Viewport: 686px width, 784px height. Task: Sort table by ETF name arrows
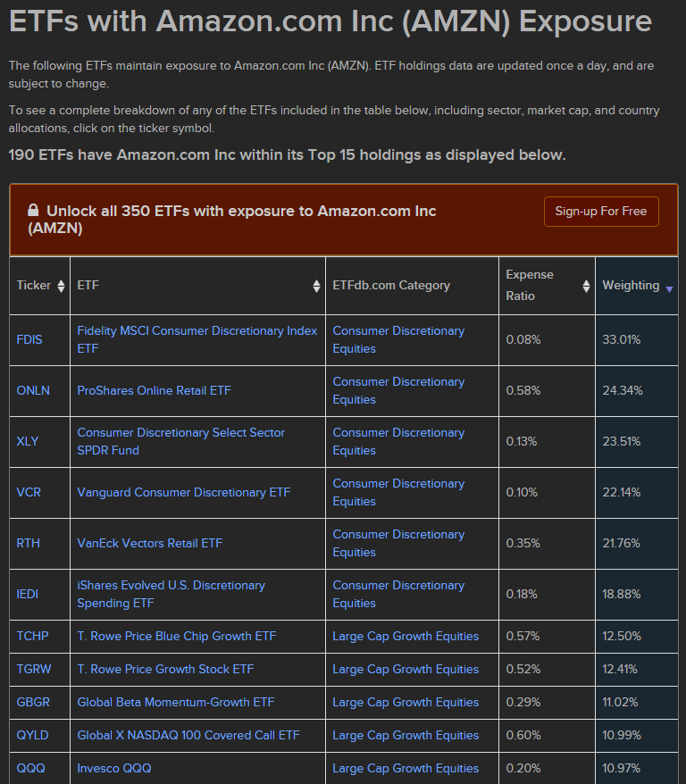click(316, 286)
